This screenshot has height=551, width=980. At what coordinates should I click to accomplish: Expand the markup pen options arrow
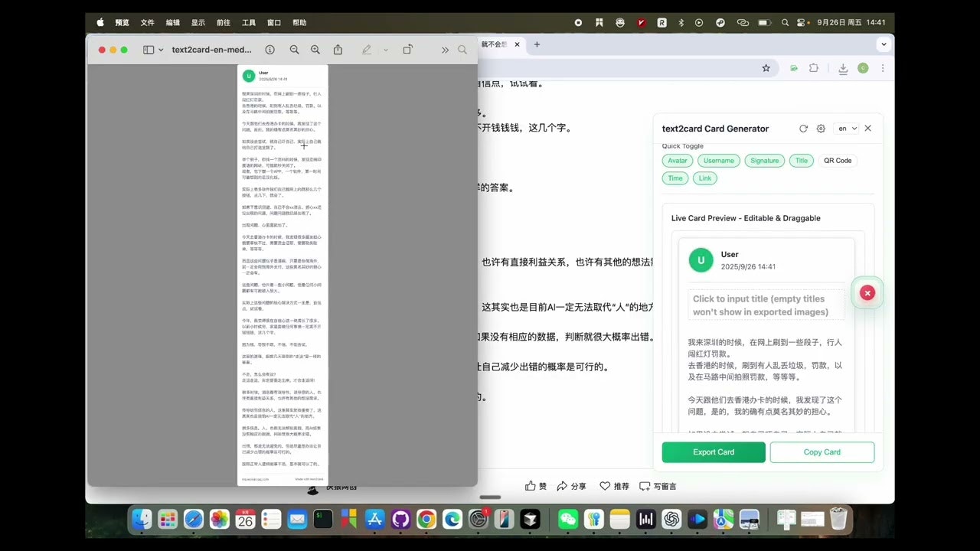coord(386,50)
